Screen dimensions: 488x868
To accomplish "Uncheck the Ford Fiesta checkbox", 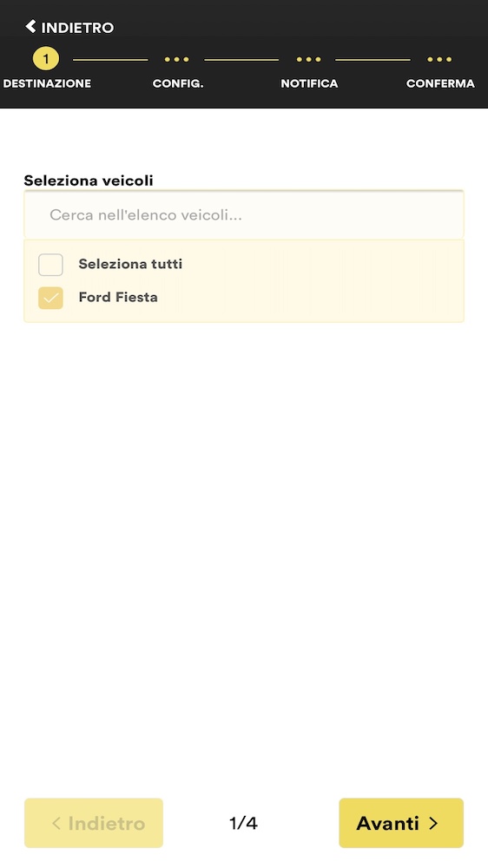I will (50, 298).
